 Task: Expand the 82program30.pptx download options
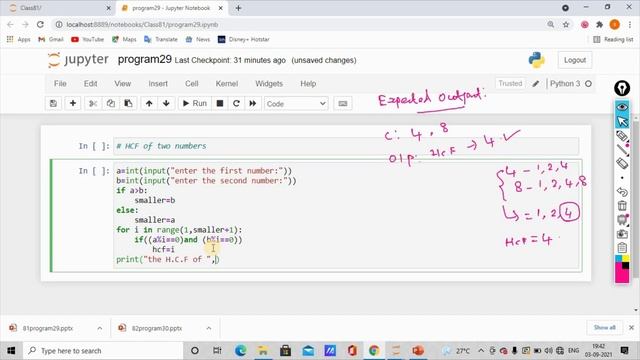[x=209, y=328]
